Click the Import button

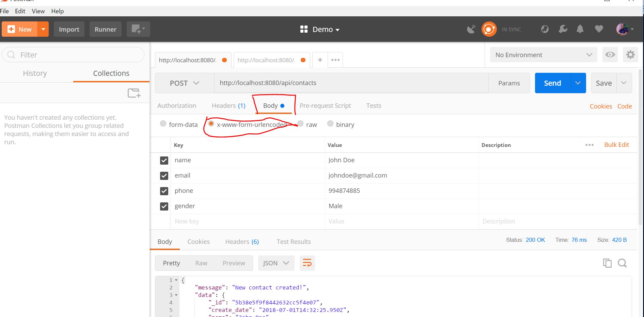coord(69,29)
